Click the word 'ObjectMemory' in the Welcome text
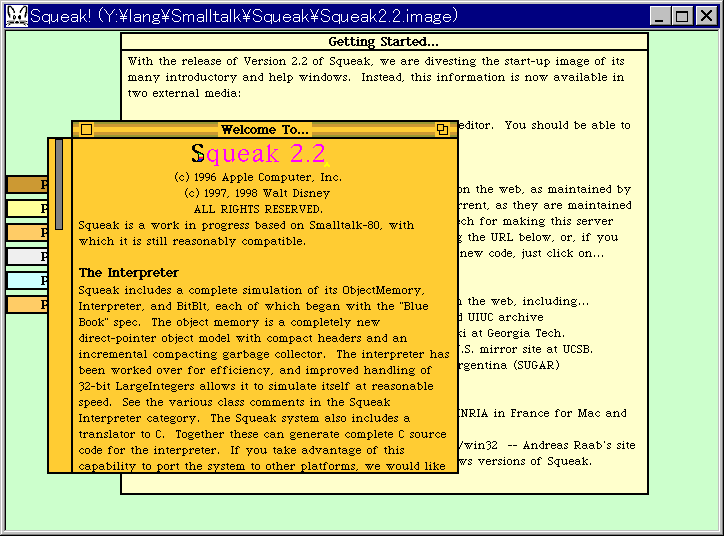This screenshot has width=724, height=536. tap(382, 290)
